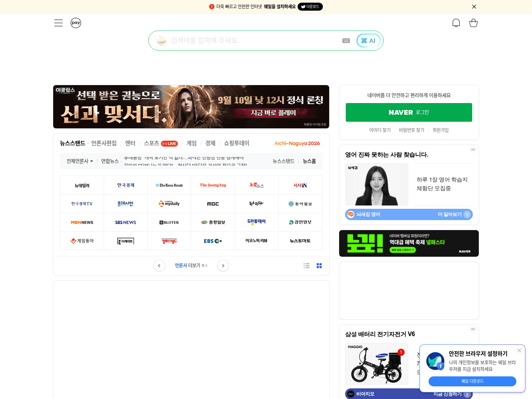Open the 더게이트 logo
The width and height of the screenshot is (532, 399).
coord(126,241)
